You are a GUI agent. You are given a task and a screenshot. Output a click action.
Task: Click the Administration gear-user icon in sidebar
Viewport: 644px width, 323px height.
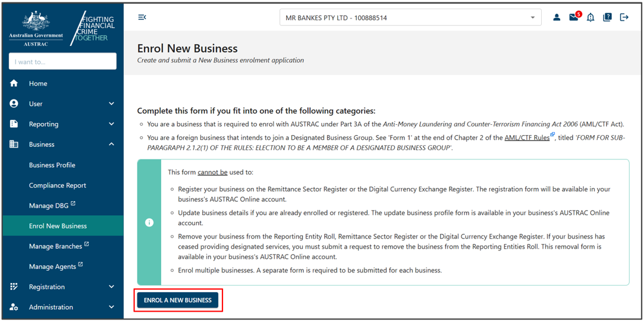tap(14, 307)
